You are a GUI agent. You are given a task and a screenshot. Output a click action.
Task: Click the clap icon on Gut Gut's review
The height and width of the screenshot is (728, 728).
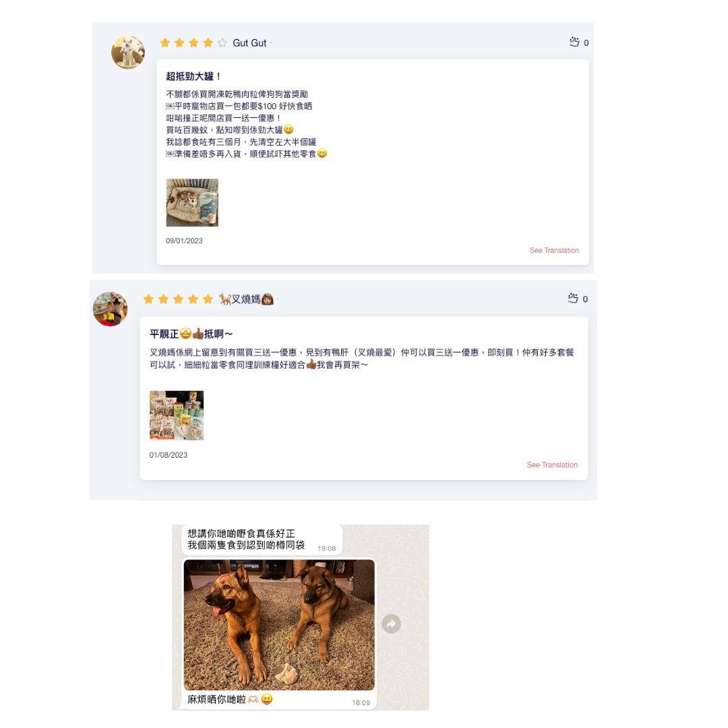click(x=574, y=42)
